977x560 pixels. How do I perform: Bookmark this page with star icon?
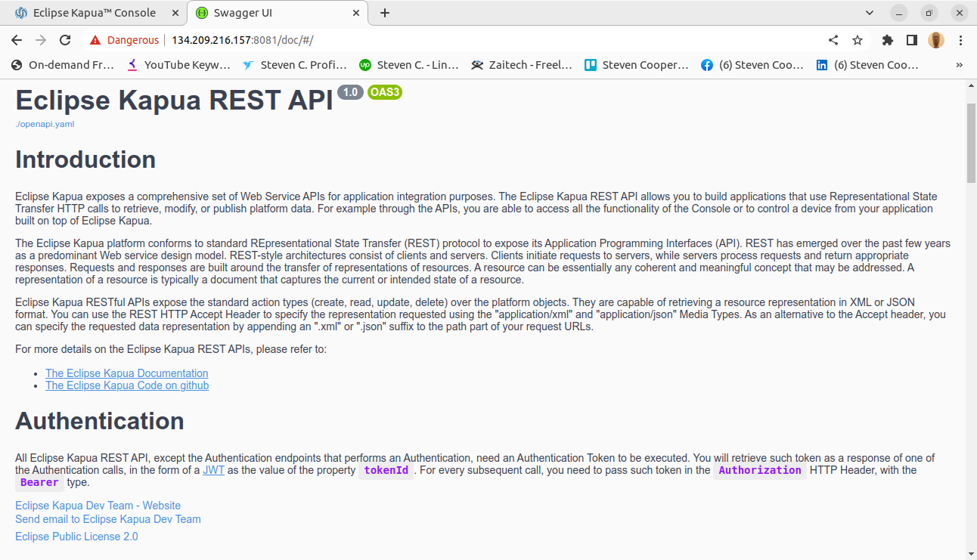tap(858, 40)
